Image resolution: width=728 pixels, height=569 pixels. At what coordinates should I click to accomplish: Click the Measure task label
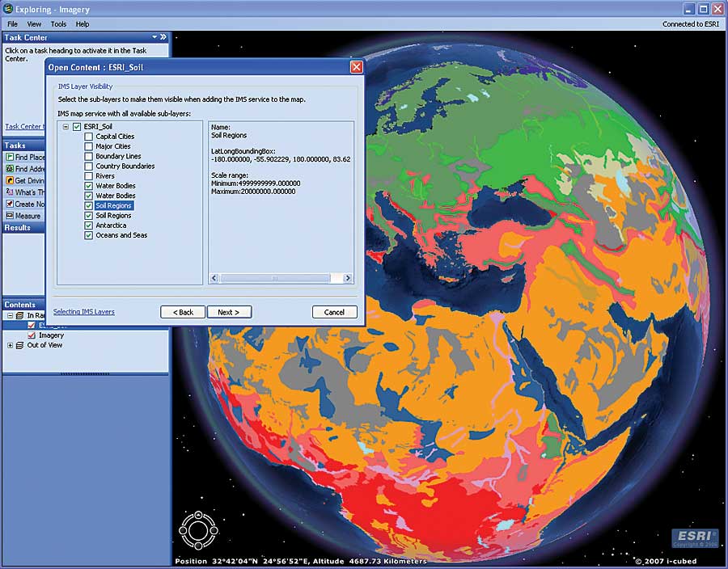(28, 216)
